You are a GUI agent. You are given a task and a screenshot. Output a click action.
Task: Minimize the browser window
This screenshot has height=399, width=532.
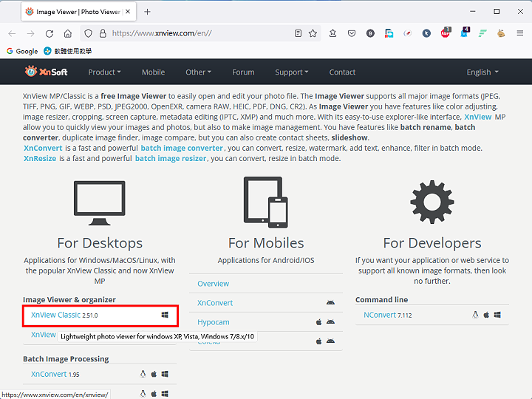[x=473, y=12]
